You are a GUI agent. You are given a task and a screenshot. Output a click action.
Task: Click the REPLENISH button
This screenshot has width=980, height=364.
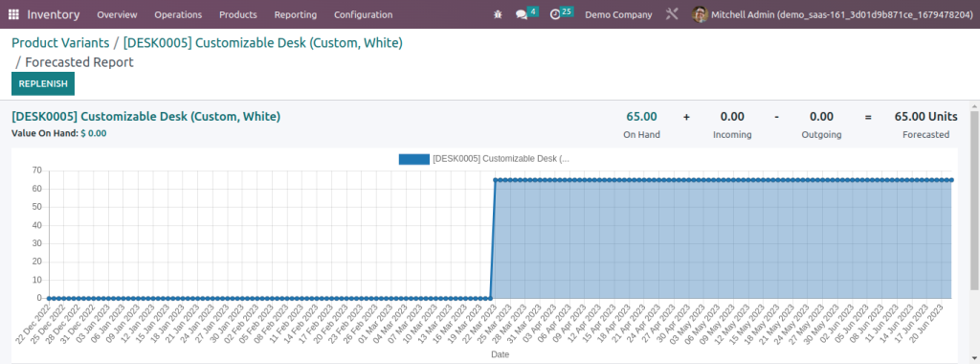pos(43,83)
